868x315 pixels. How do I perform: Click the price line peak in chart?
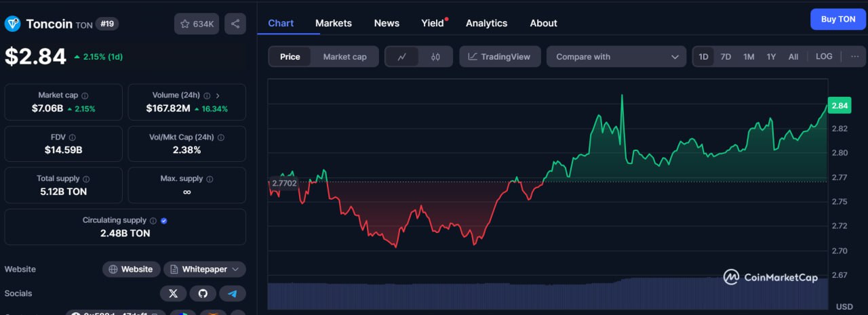pos(622,96)
